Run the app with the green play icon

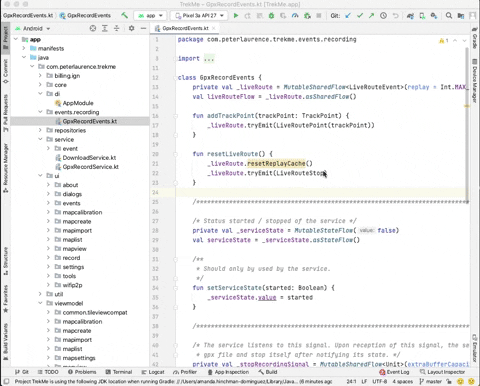(236, 16)
